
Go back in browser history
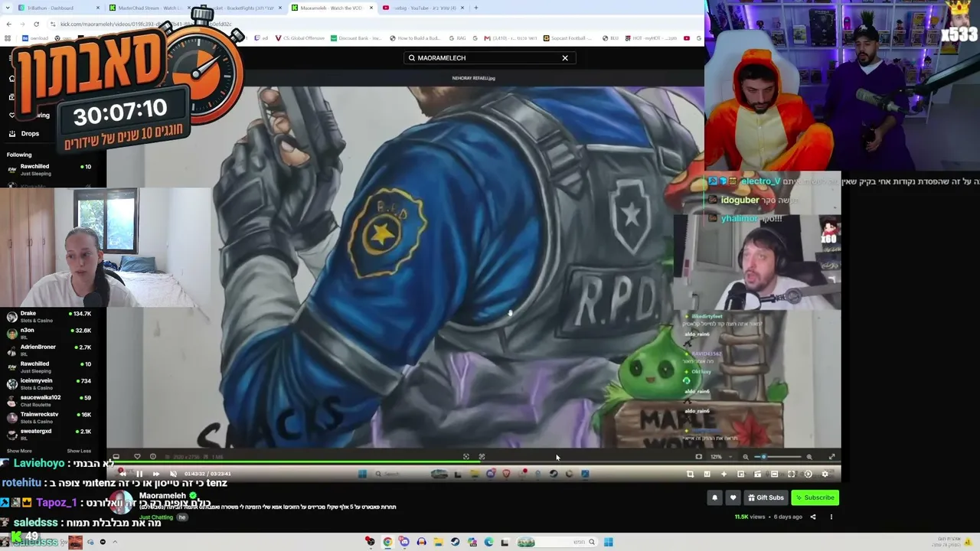tap(8, 24)
